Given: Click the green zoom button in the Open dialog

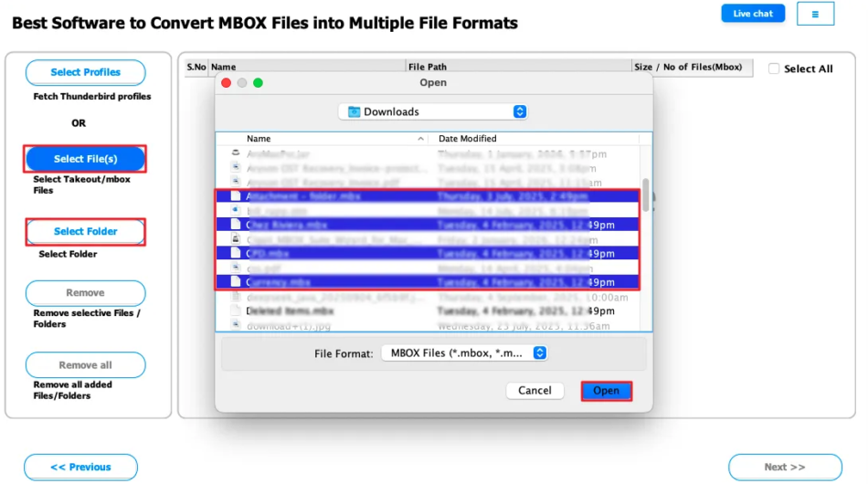Looking at the screenshot, I should coord(258,83).
